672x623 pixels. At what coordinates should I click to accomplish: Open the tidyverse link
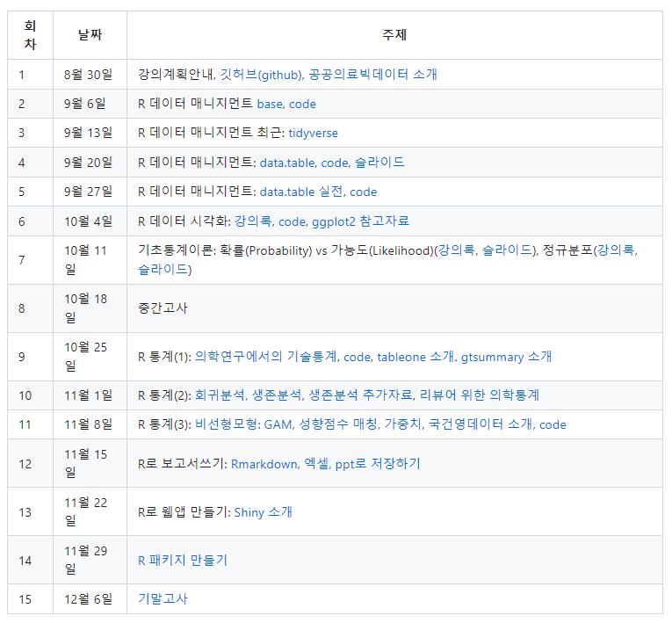[x=313, y=133]
